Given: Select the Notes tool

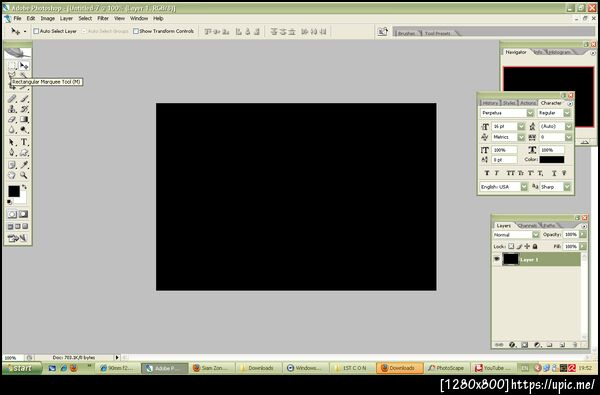Looking at the screenshot, I should tap(12, 165).
